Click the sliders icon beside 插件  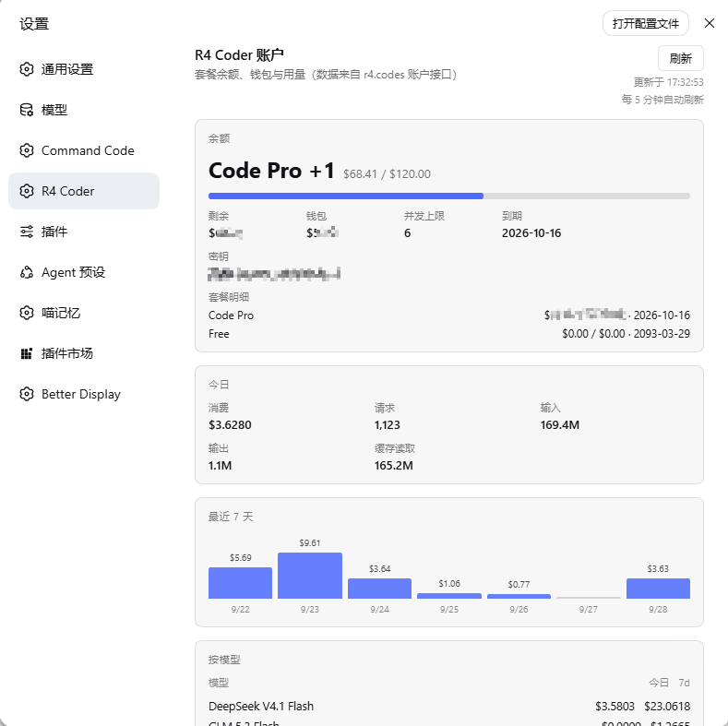[x=27, y=232]
